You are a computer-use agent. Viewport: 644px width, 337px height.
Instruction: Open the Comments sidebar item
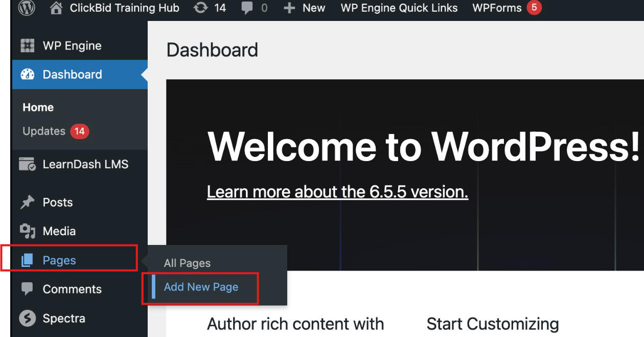point(72,289)
